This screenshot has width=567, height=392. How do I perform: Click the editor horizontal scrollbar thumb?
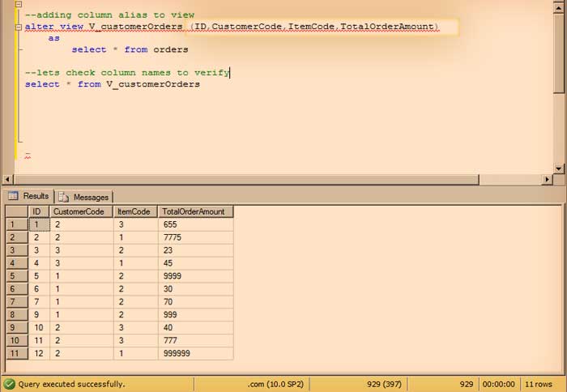[246, 179]
